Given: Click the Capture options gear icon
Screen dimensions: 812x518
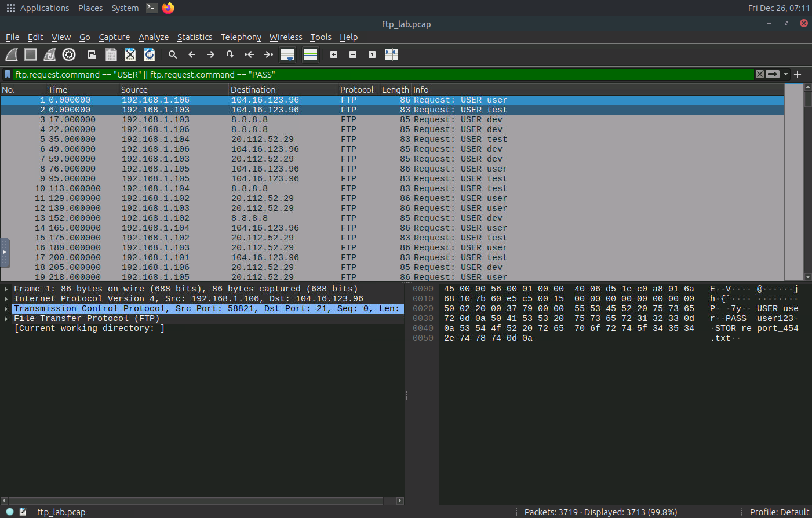Looking at the screenshot, I should pyautogui.click(x=69, y=54).
